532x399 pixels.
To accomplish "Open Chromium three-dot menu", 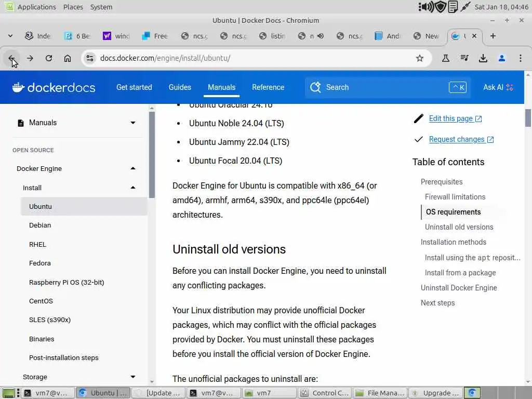I will 521,58.
